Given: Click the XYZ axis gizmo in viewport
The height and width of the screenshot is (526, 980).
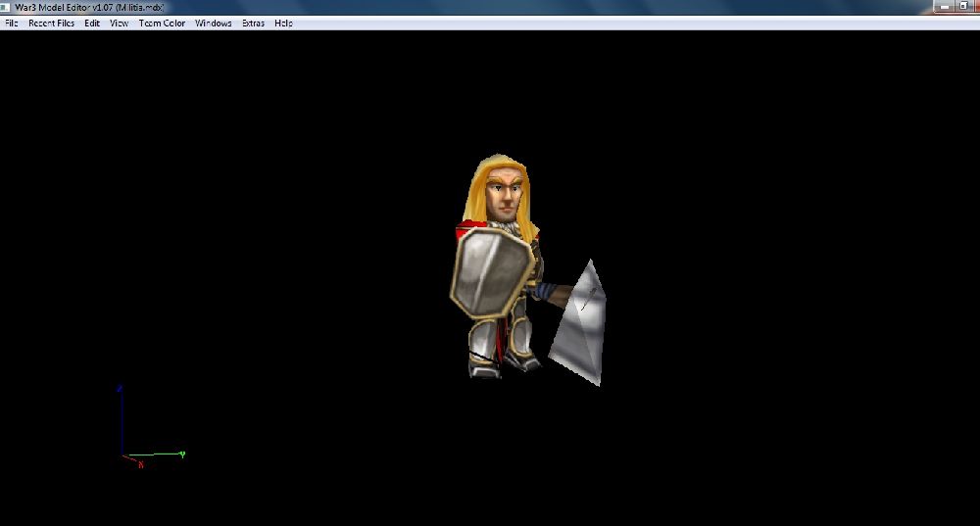Looking at the screenshot, I should (151, 427).
